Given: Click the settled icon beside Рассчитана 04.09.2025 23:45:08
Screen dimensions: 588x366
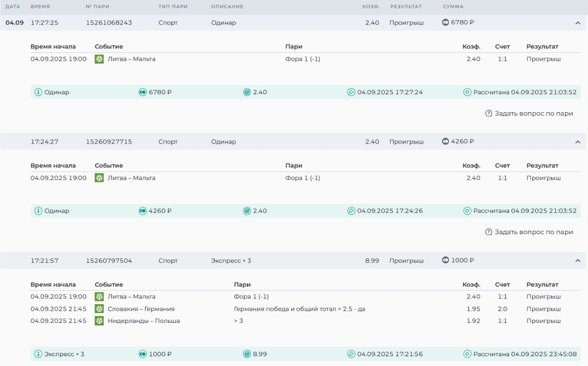Looking at the screenshot, I should click(467, 354).
